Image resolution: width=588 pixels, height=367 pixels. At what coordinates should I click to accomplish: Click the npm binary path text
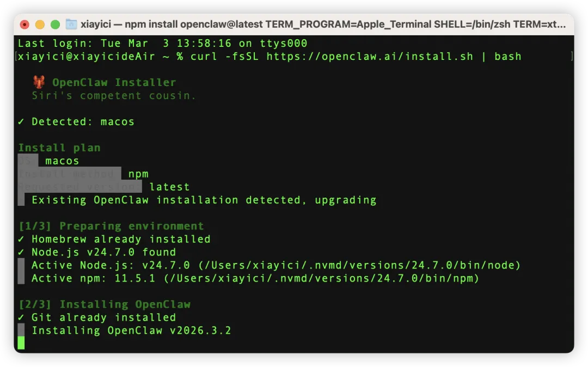click(x=321, y=279)
